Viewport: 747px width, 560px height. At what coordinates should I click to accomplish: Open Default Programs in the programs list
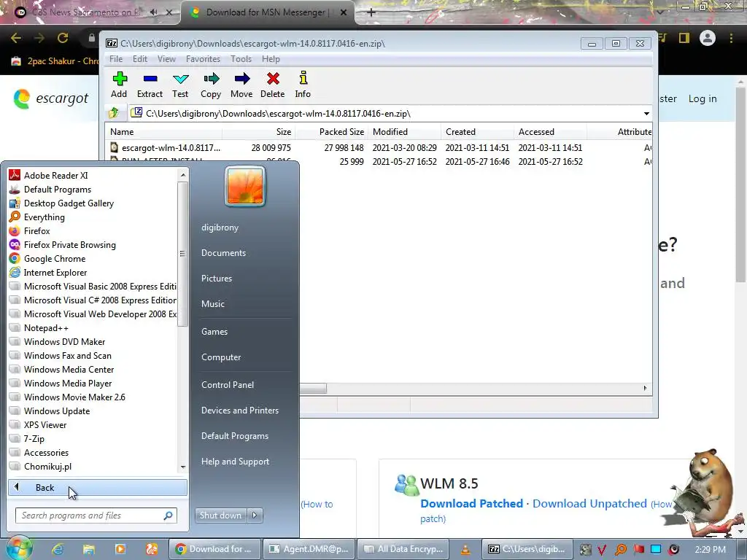[57, 190]
